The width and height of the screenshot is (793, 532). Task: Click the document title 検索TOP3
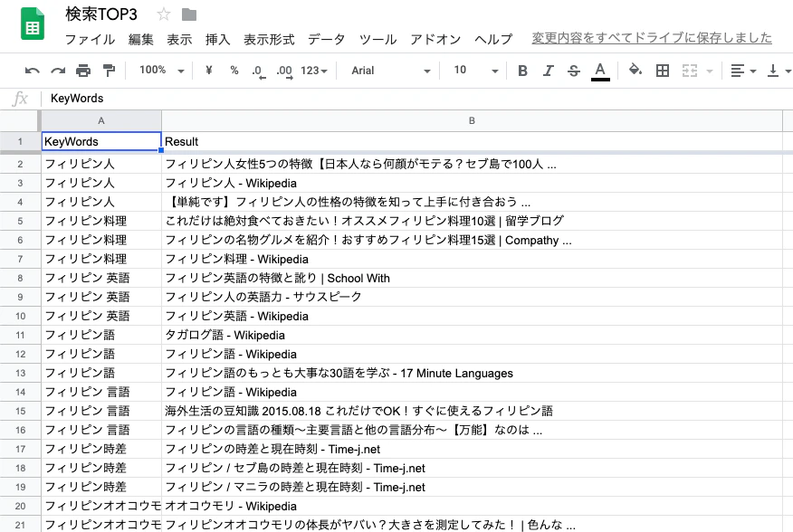101,14
